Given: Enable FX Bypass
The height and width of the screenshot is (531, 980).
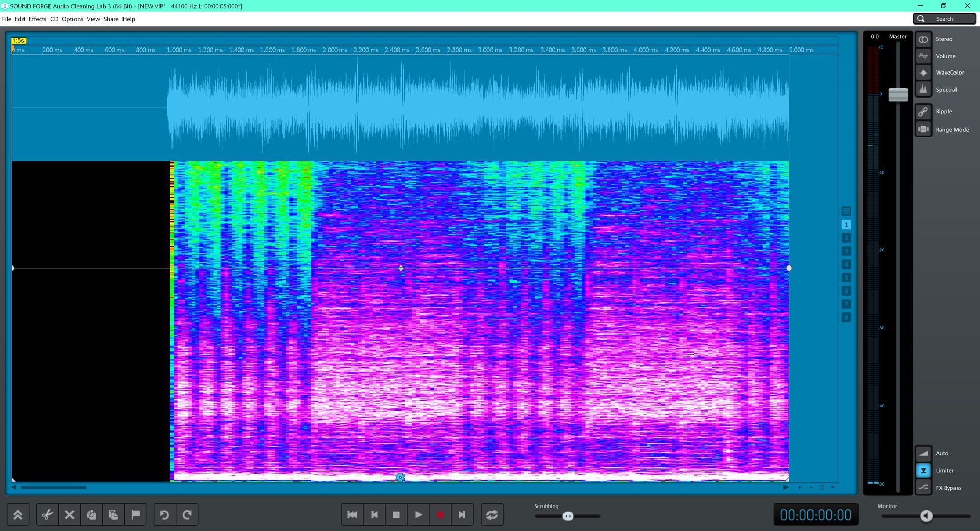Looking at the screenshot, I should click(923, 488).
